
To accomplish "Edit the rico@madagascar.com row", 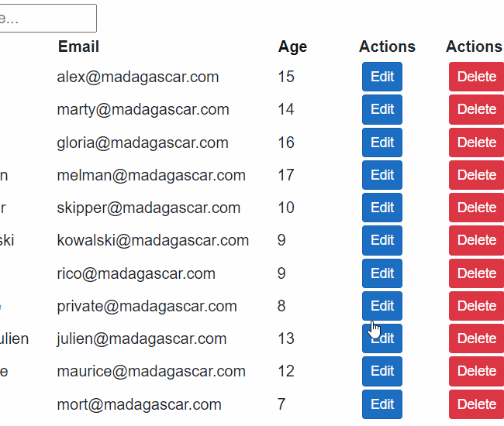I will point(382,273).
